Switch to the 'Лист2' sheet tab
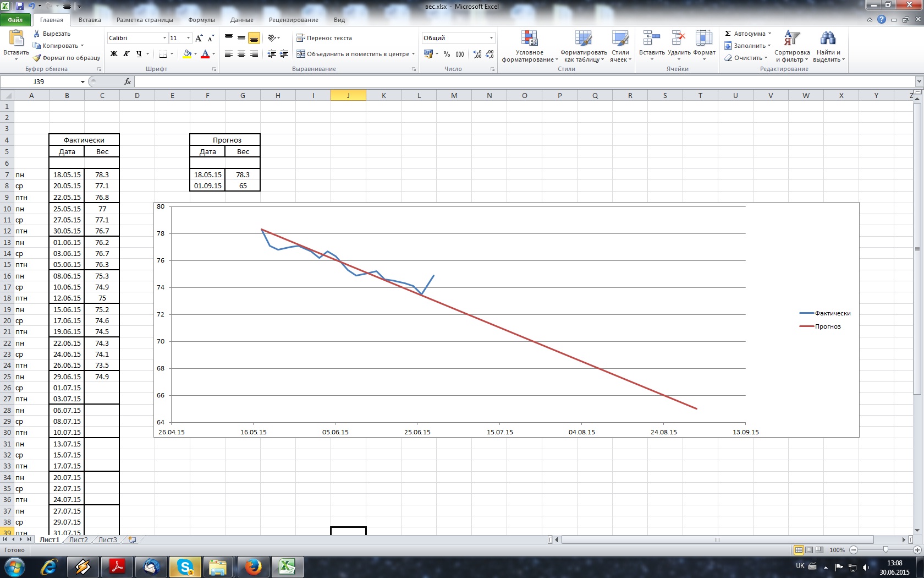Image resolution: width=924 pixels, height=578 pixels. pos(78,540)
